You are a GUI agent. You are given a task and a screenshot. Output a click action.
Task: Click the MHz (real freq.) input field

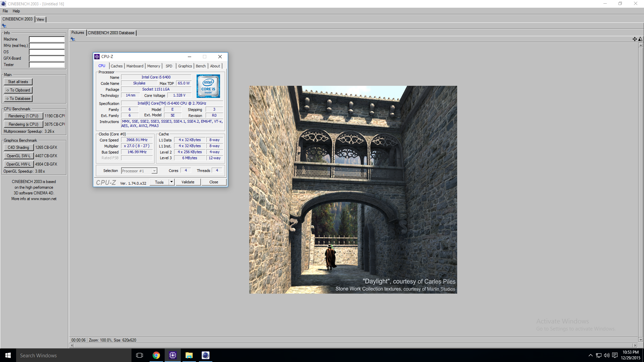click(47, 46)
